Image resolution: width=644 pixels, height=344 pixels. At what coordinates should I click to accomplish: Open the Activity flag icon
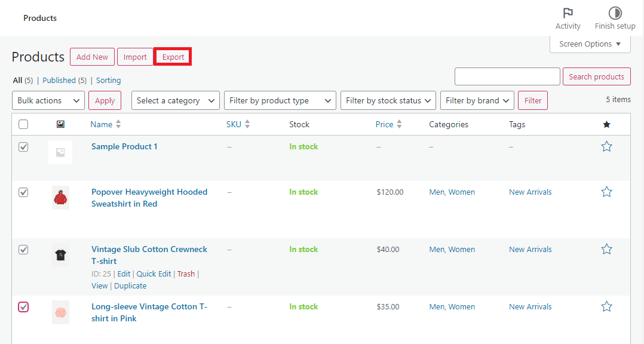[568, 13]
